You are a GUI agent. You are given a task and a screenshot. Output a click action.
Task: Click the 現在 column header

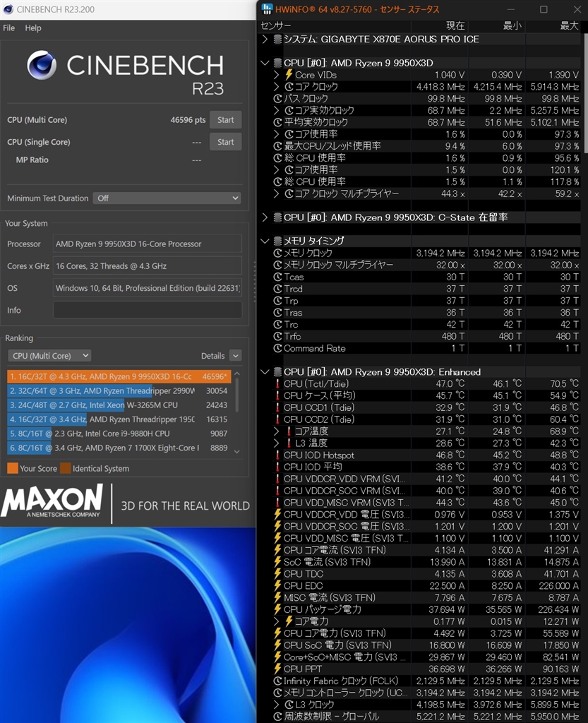455,26
